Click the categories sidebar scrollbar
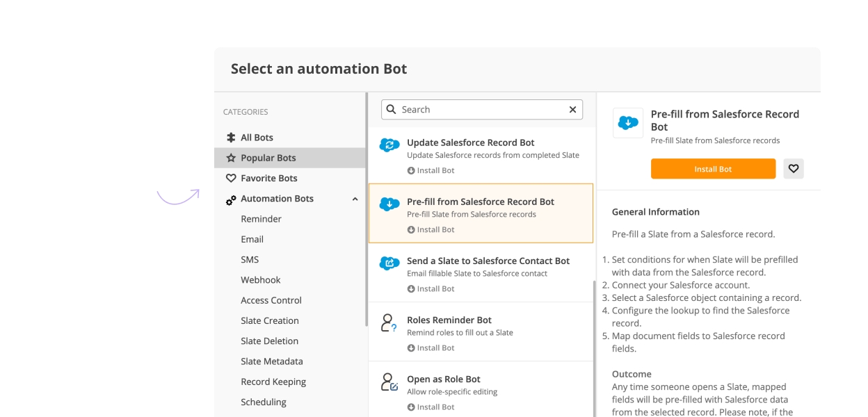This screenshot has width=868, height=417. tap(366, 208)
